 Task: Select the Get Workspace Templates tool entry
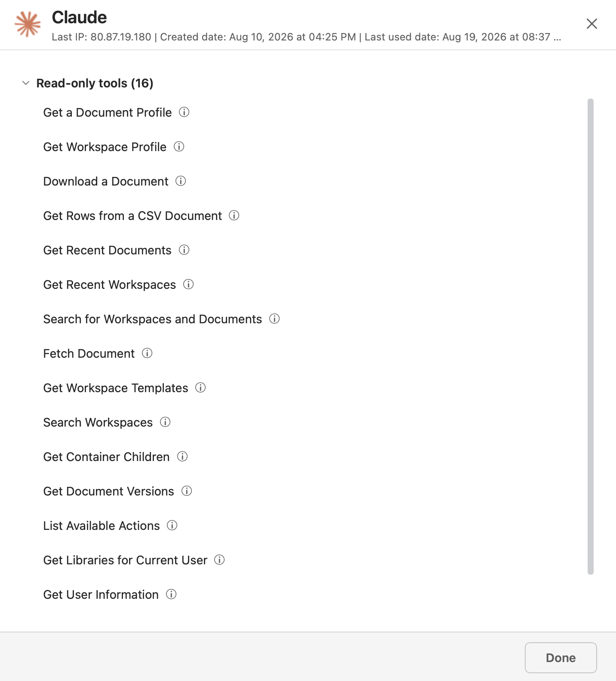pyautogui.click(x=116, y=388)
